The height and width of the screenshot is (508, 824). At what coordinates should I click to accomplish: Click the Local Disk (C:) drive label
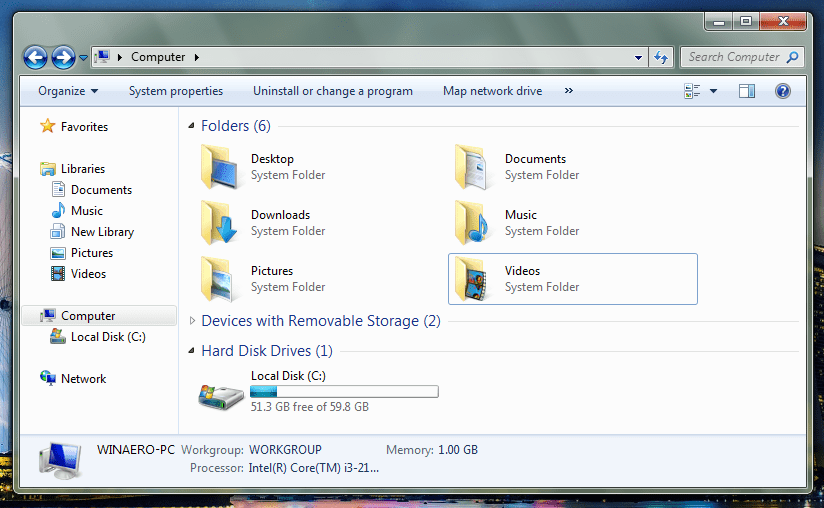[288, 376]
